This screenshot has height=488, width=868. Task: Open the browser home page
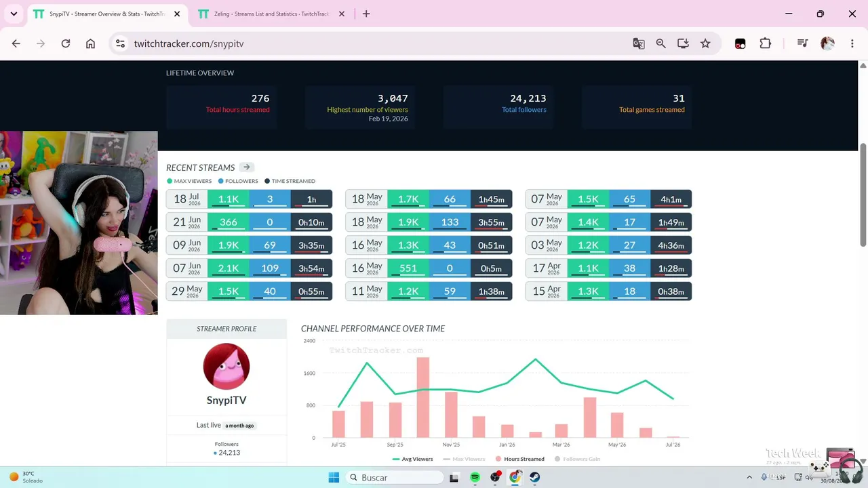(90, 43)
